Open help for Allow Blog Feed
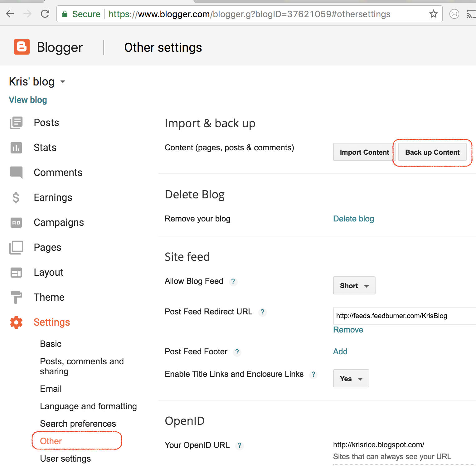This screenshot has height=466, width=476. (x=233, y=281)
